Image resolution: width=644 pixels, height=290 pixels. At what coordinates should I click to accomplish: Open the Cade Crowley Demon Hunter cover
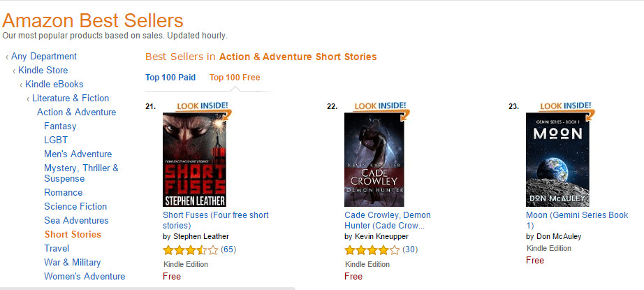point(374,160)
